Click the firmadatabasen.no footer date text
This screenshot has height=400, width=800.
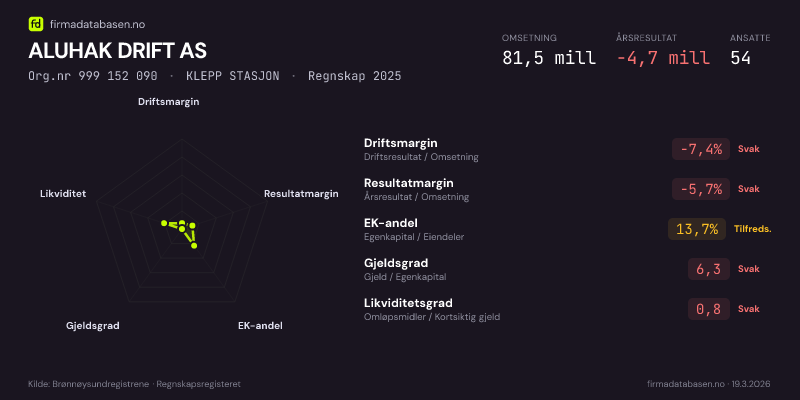[709, 384]
